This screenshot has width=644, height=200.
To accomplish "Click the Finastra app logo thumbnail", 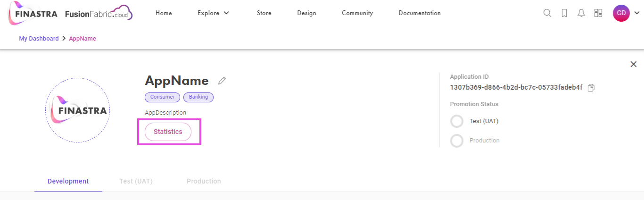I will point(78,110).
